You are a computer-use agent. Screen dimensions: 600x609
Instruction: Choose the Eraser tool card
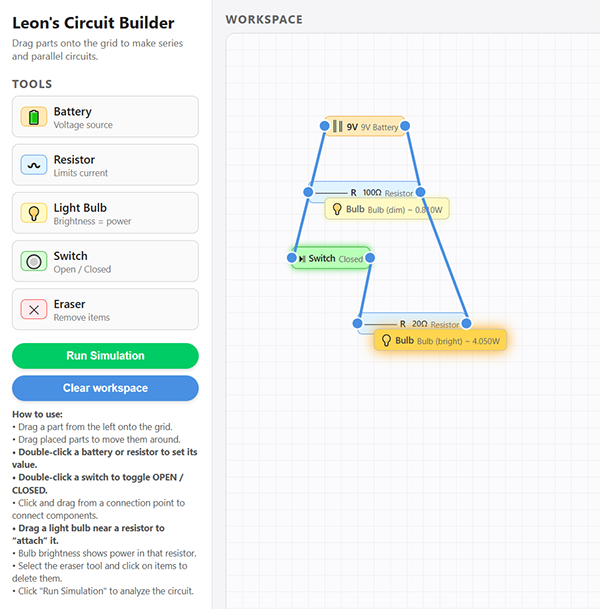pos(105,310)
